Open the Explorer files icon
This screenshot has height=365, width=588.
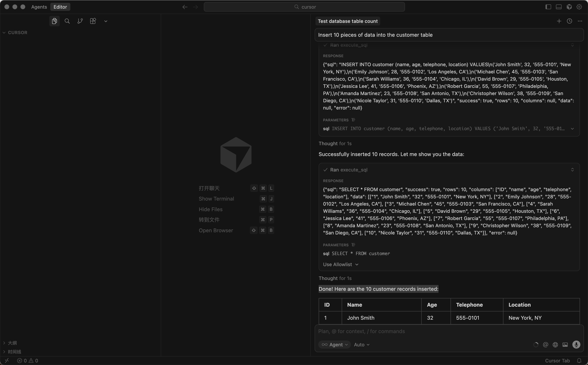pos(54,21)
